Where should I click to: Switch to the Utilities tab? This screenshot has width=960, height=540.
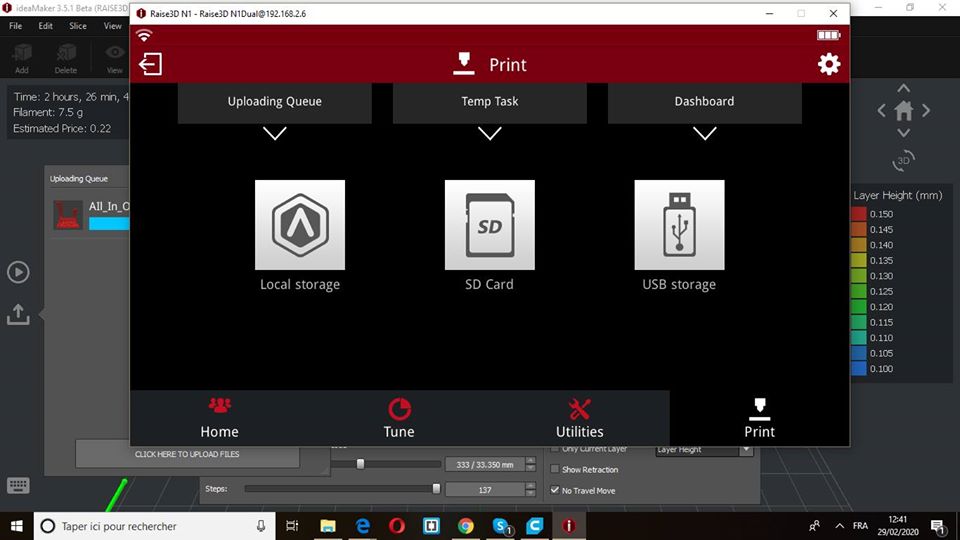(x=579, y=418)
